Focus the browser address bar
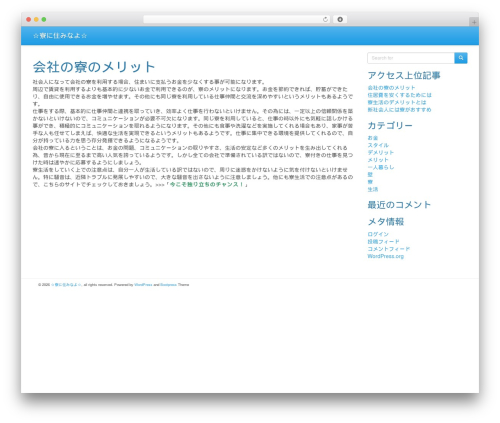500x423 pixels. point(236,19)
